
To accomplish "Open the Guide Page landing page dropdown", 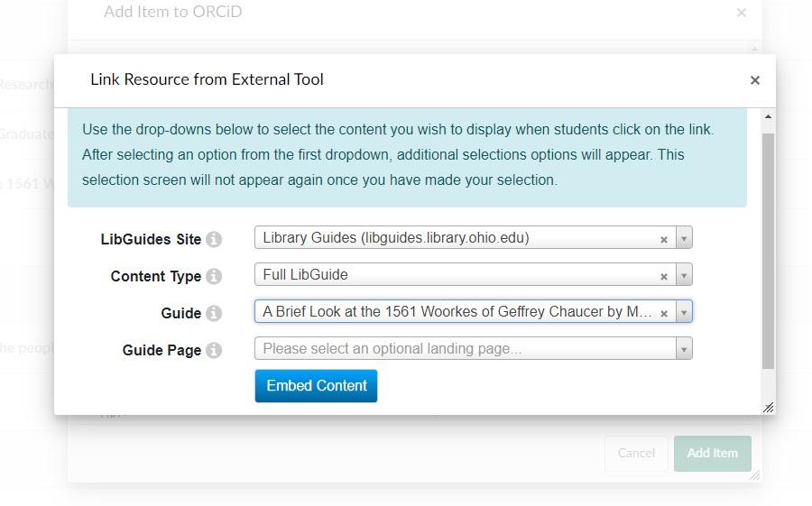I will 684,349.
